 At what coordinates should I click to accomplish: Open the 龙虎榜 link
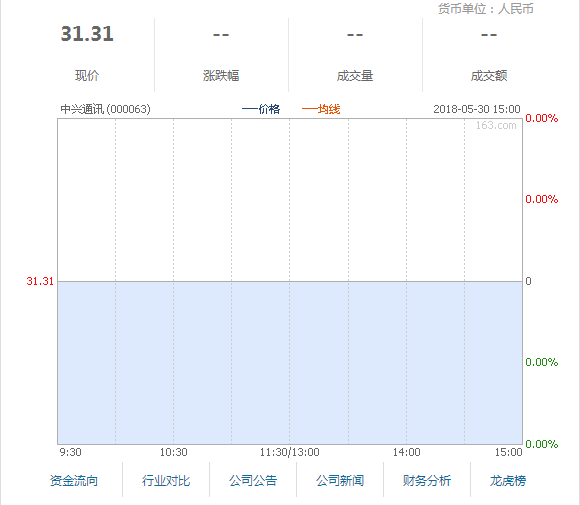click(508, 481)
